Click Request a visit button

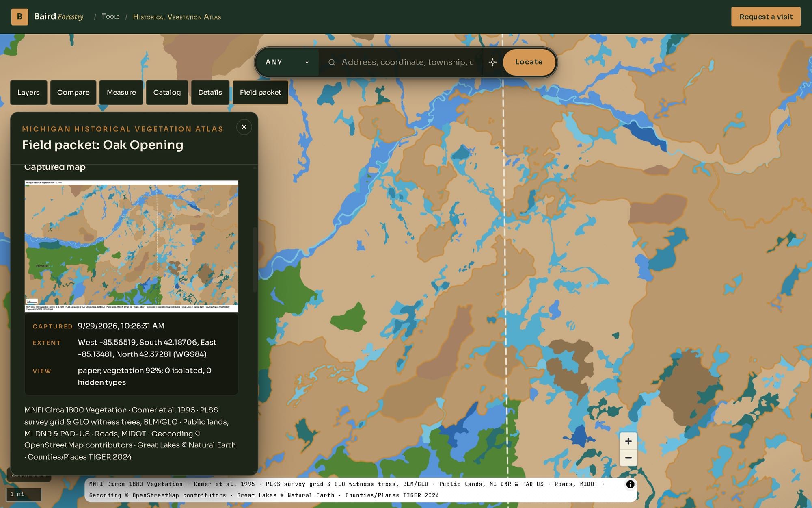[766, 17]
